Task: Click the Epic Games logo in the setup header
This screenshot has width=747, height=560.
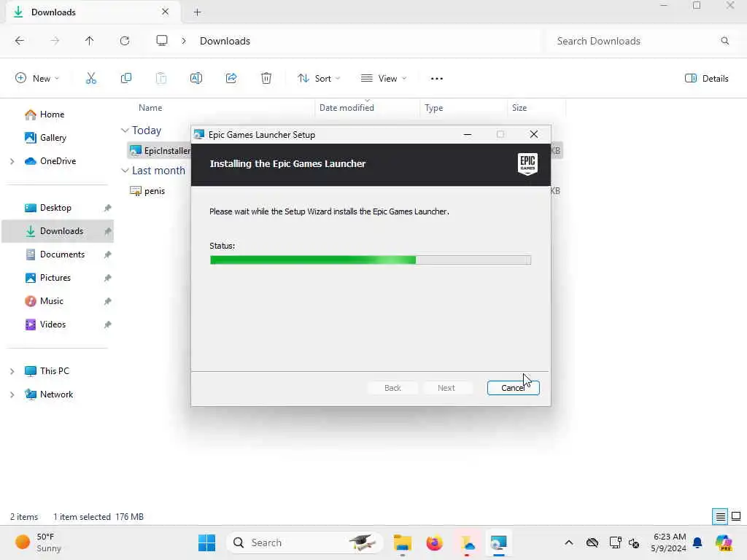Action: tap(527, 164)
